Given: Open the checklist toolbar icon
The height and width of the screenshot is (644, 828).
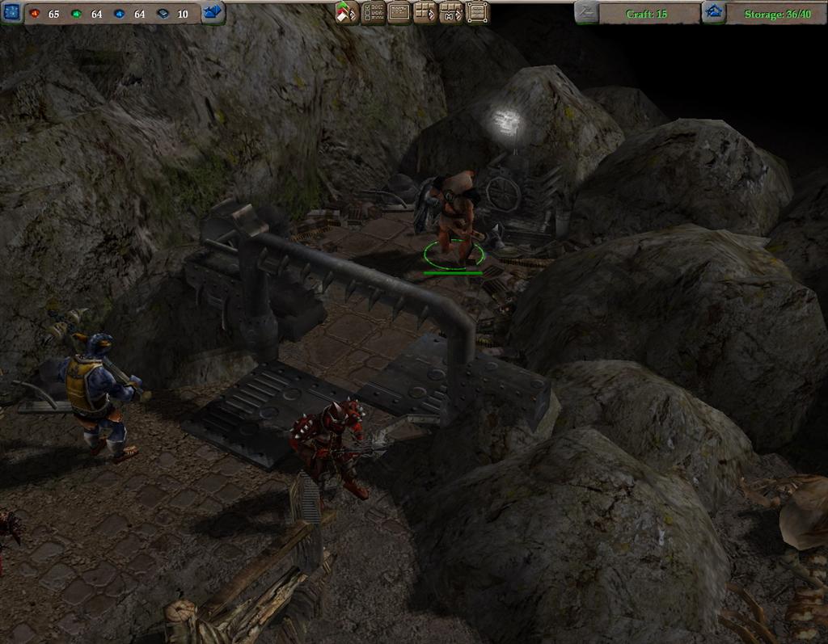Looking at the screenshot, I should (374, 13).
